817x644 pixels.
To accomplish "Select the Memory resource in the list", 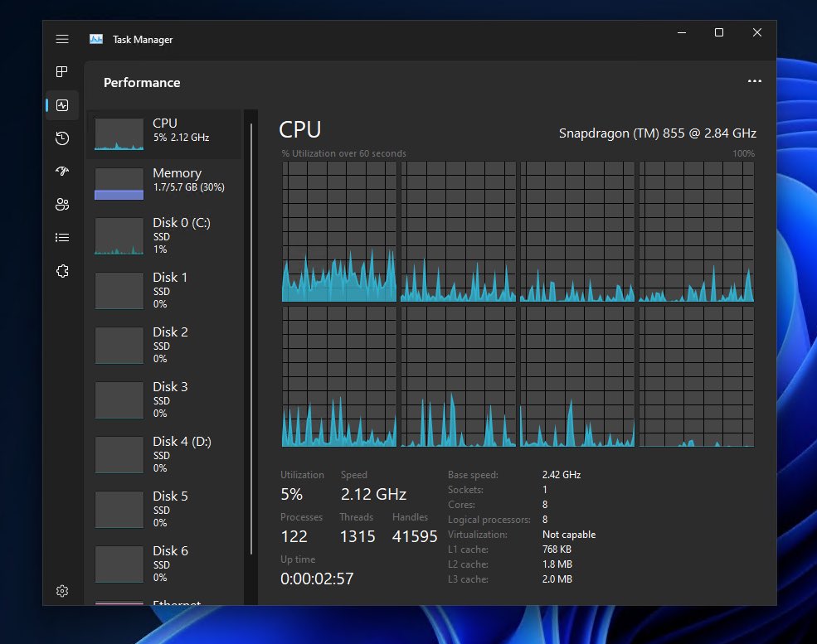I will click(165, 184).
